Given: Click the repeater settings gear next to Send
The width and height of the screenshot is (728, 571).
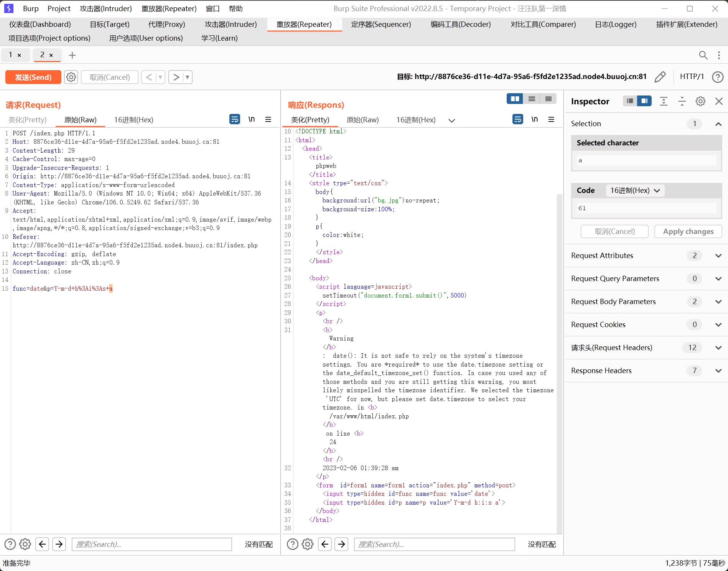Looking at the screenshot, I should point(71,77).
